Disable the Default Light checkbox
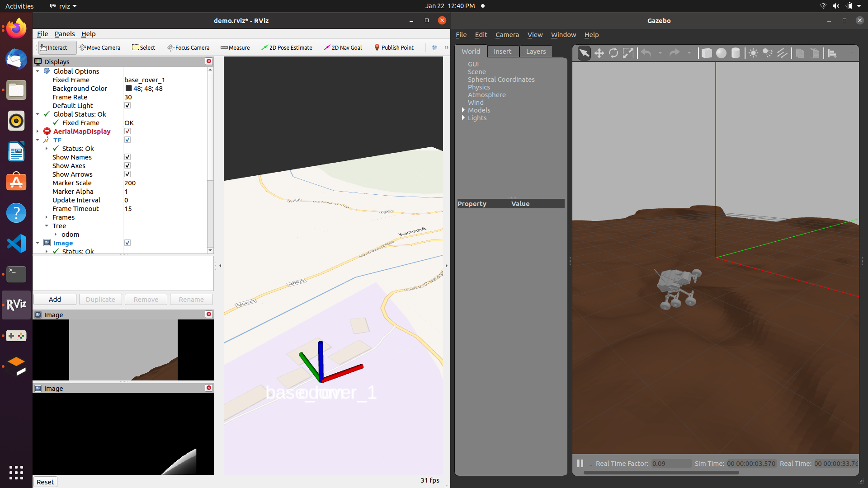Screen dimensions: 868x488 127,106
